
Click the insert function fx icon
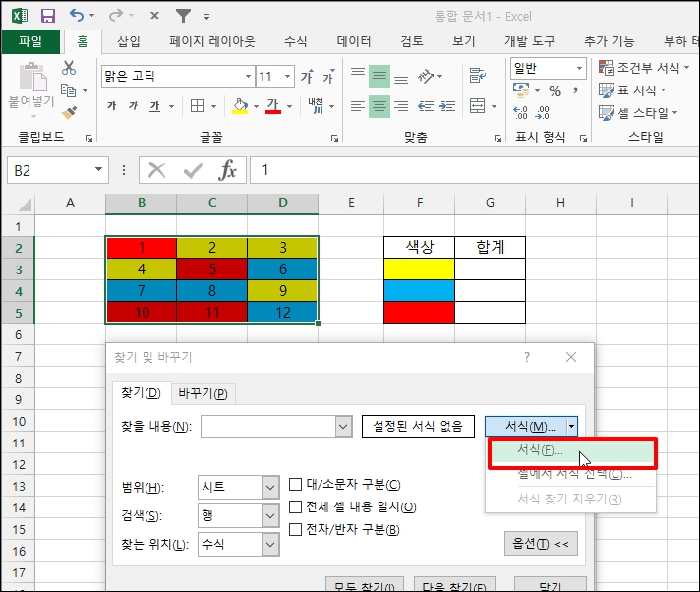227,170
